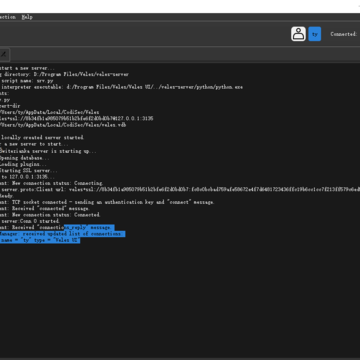
Task: Click "server:Conn 0 started" log line
Action: coord(30,221)
